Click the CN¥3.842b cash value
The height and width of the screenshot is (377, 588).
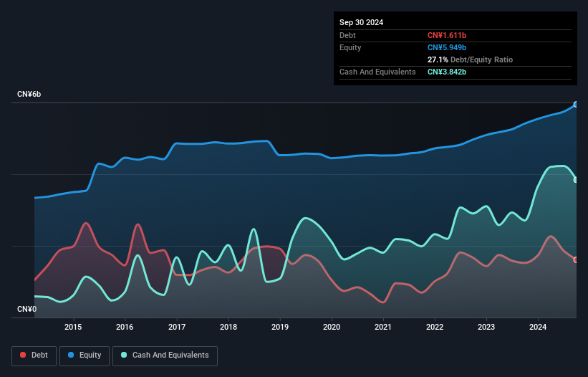[447, 72]
